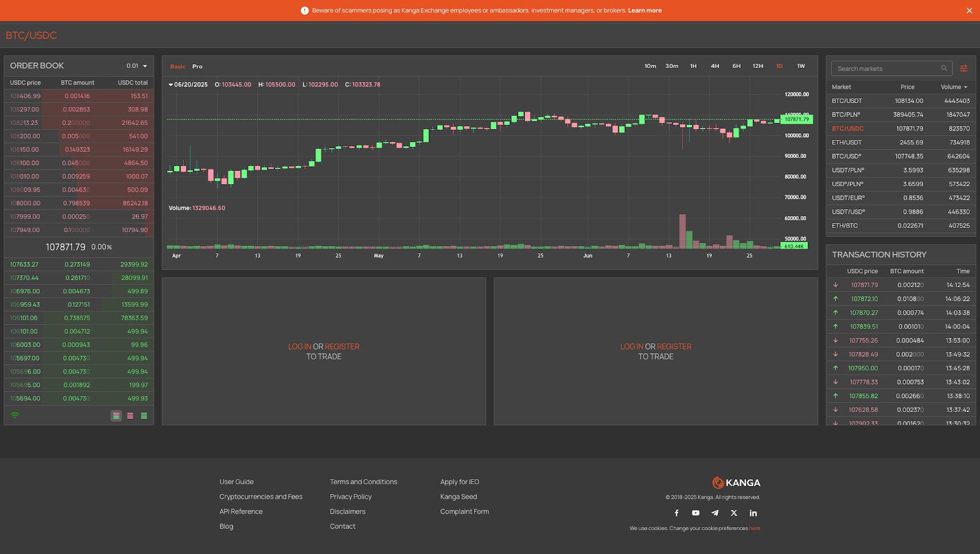Click the up arrow on the 14:03:38 trade
Screen dimensions: 980x554
(x=835, y=313)
